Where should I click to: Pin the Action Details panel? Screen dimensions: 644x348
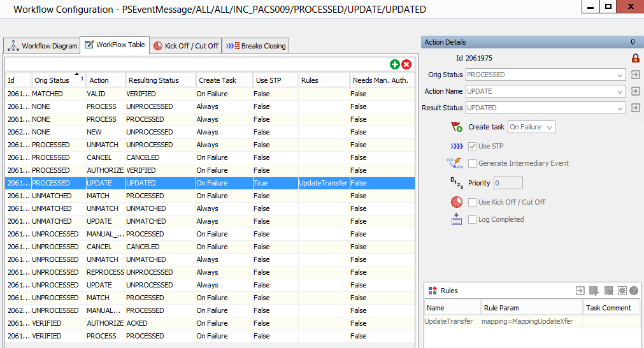click(x=633, y=42)
